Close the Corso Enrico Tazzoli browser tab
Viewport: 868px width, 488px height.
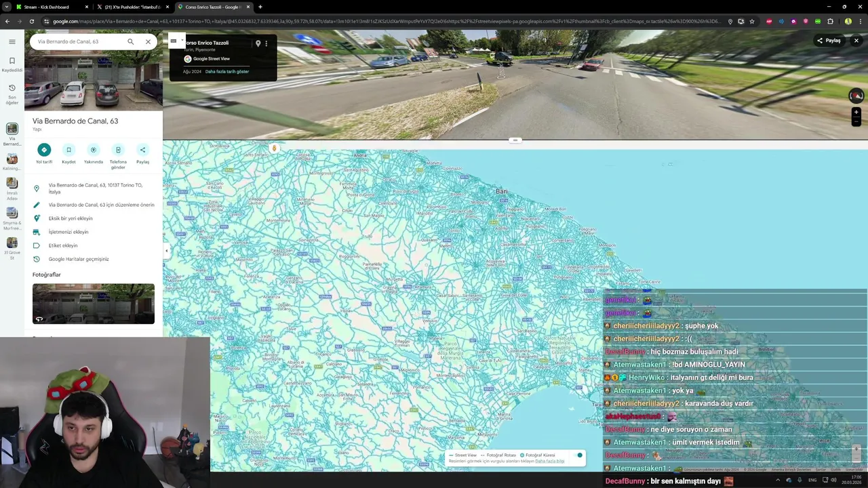point(248,7)
